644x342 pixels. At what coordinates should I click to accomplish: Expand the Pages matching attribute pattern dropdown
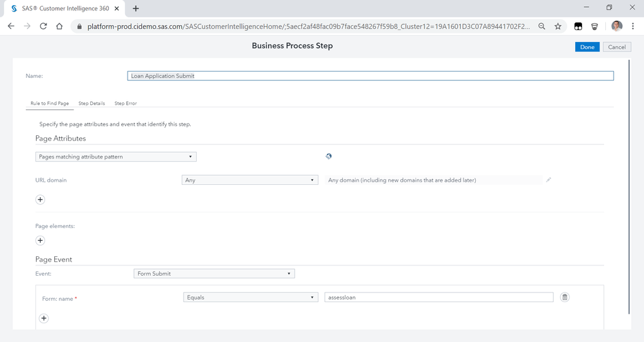pyautogui.click(x=116, y=157)
